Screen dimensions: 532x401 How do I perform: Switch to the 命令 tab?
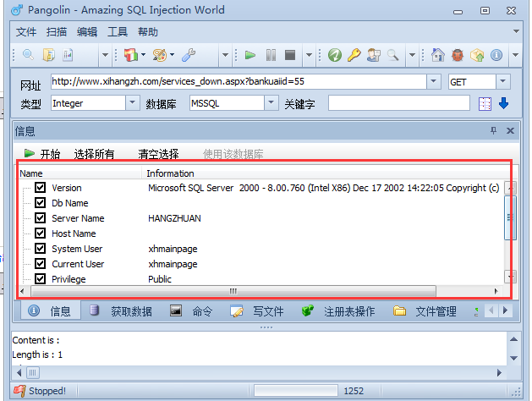coord(191,311)
